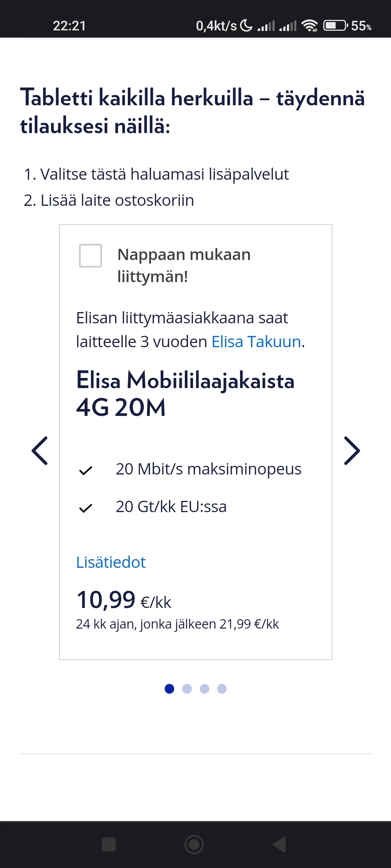Open recent apps with the square button
Image resolution: width=391 pixels, height=868 pixels.
[x=109, y=844]
